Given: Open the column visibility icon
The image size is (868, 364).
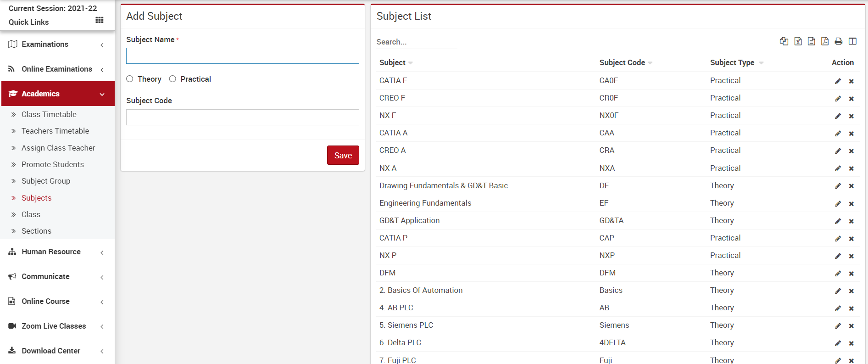Looking at the screenshot, I should [x=852, y=41].
